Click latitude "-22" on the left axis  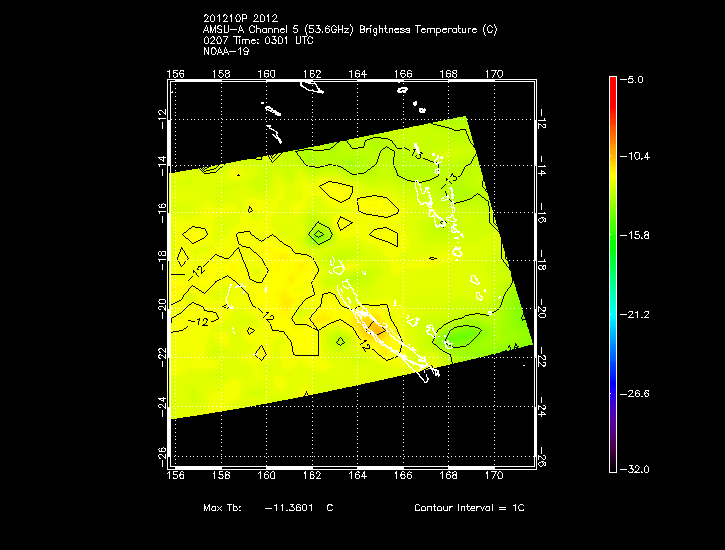(162, 357)
